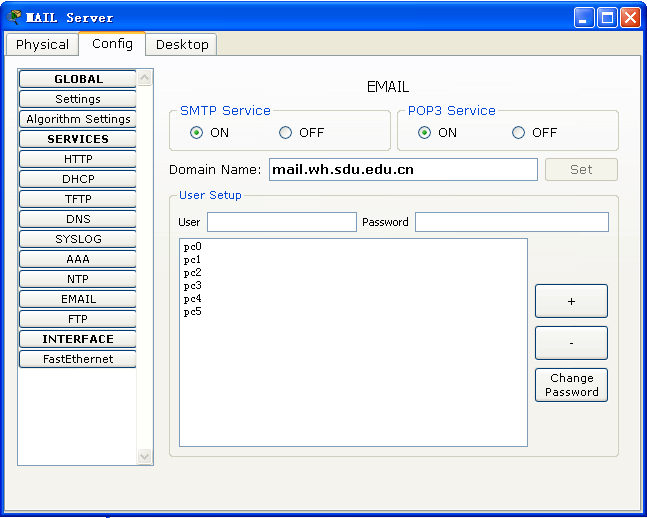This screenshot has height=518, width=647.
Task: Turn SMTP Service ON
Action: pyautogui.click(x=197, y=132)
